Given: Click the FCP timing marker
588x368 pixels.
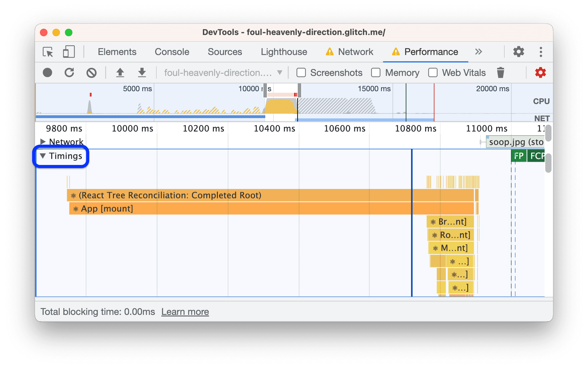Looking at the screenshot, I should (x=536, y=156).
